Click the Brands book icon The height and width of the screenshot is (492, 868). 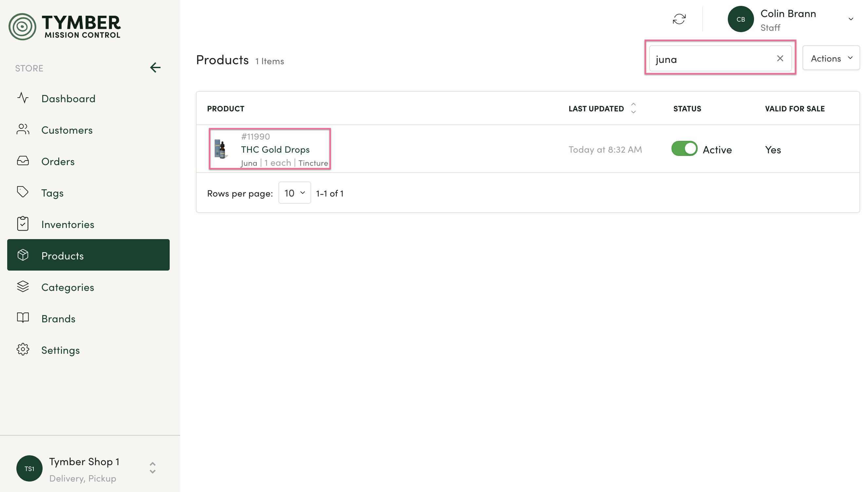coord(23,318)
